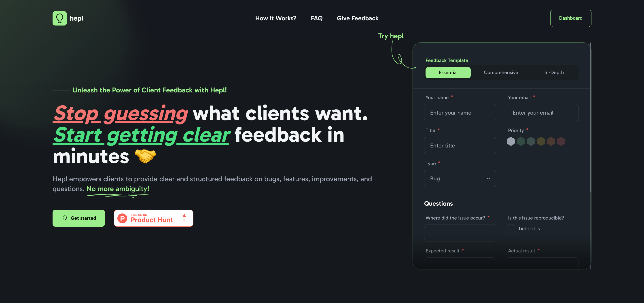Select the Comprehensive feedback template tab

(x=501, y=72)
